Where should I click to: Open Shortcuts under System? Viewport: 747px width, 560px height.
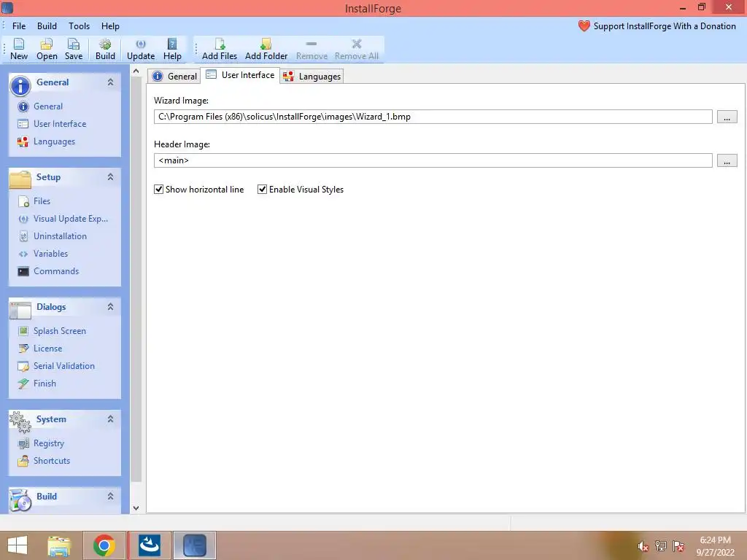44,461
